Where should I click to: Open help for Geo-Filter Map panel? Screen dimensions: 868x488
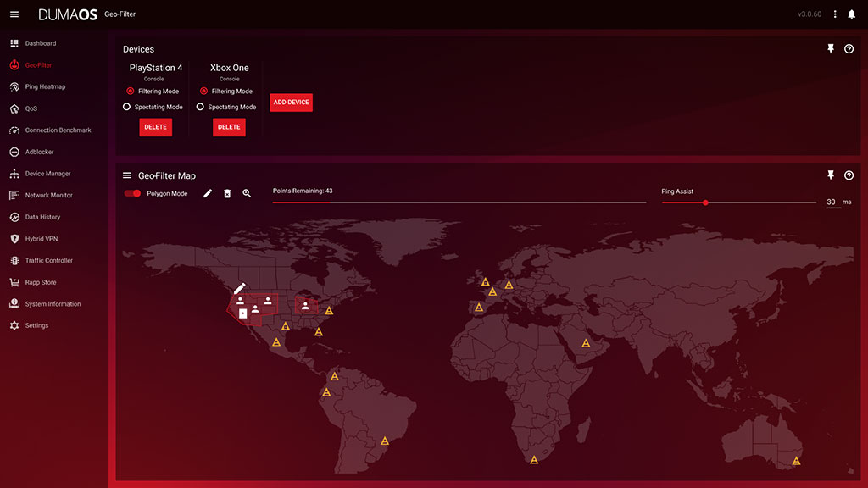click(849, 175)
